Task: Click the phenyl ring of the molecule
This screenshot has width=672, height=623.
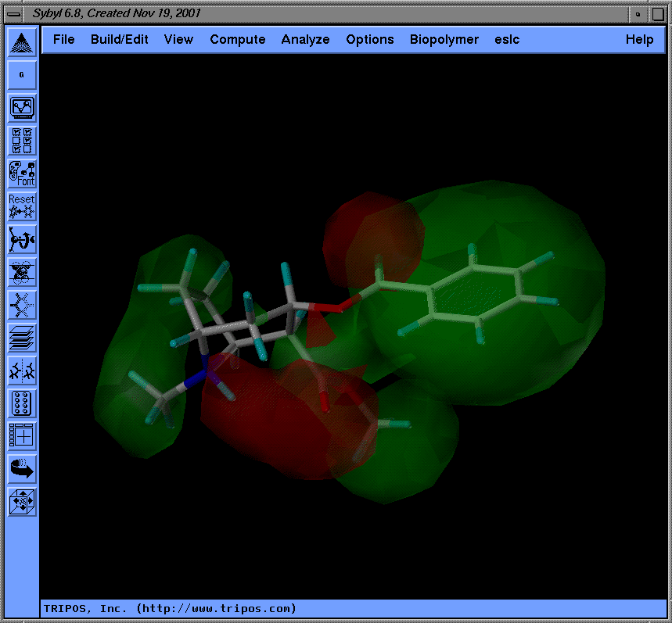Action: 476,293
